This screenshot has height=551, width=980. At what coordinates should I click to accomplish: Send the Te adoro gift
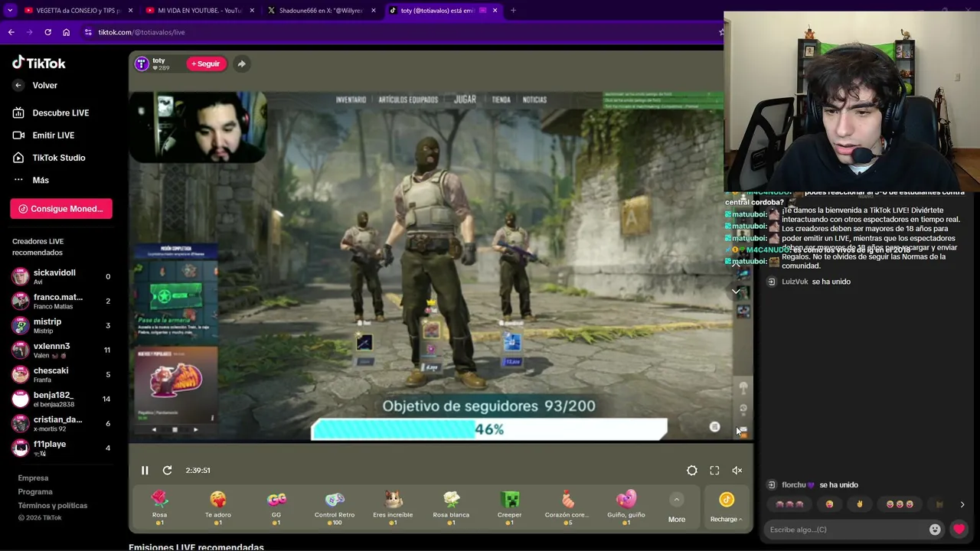pyautogui.click(x=218, y=508)
